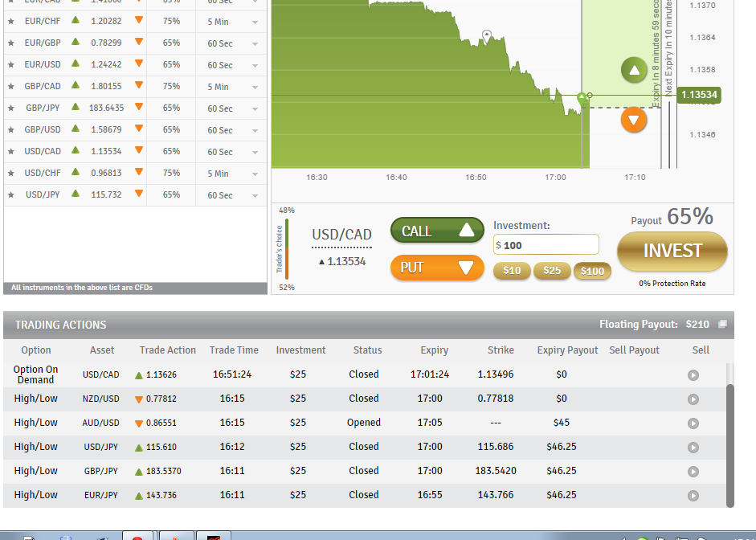Click the Investment amount input field
The image size is (756, 540).
[x=546, y=245]
